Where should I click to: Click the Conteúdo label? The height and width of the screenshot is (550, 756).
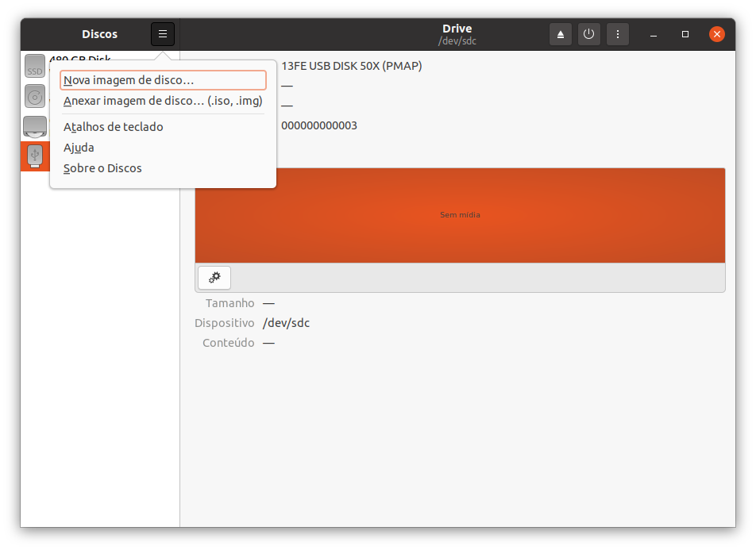pyautogui.click(x=229, y=343)
